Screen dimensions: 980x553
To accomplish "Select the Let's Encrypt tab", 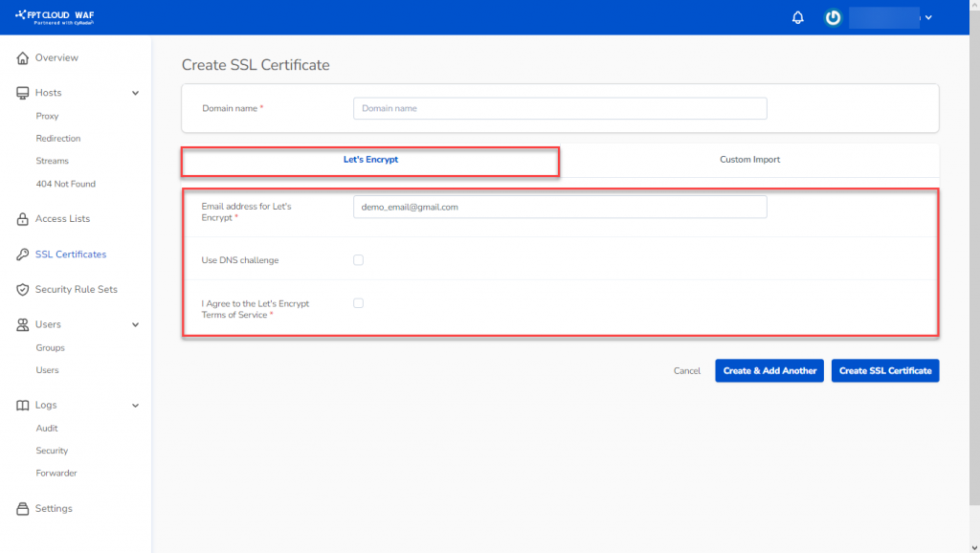I will (x=370, y=160).
